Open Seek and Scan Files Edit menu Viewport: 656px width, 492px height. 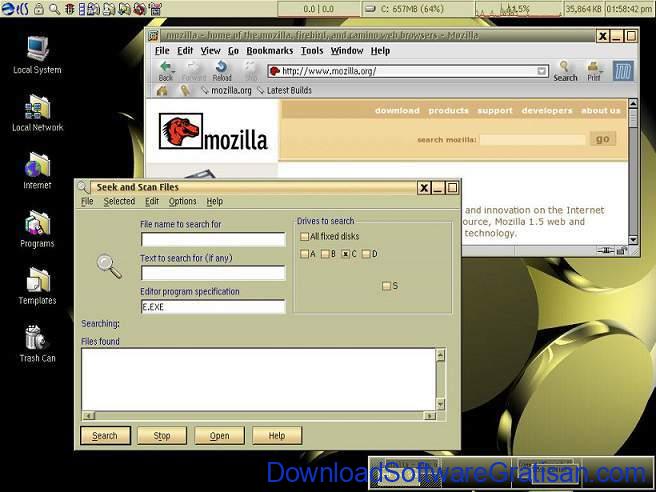coord(152,201)
